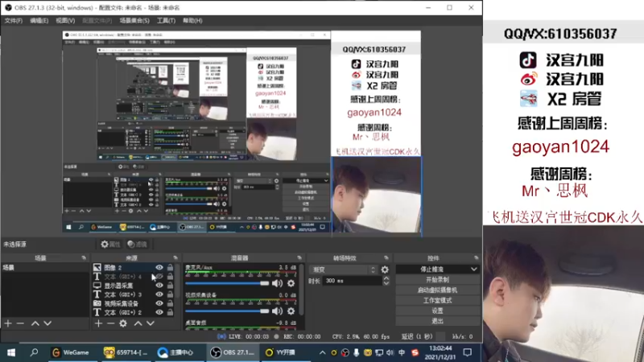Open the 渐变 transition dropdown

[344, 269]
